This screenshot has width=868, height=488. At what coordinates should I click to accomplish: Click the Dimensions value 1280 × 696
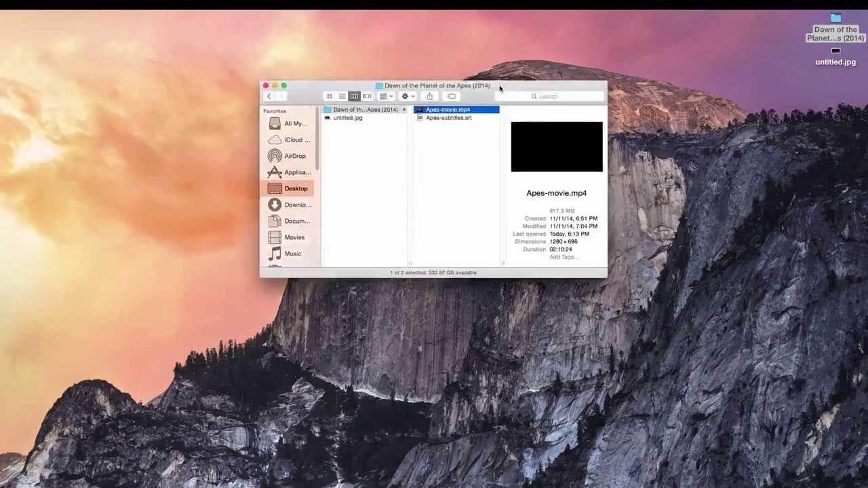pyautogui.click(x=564, y=241)
